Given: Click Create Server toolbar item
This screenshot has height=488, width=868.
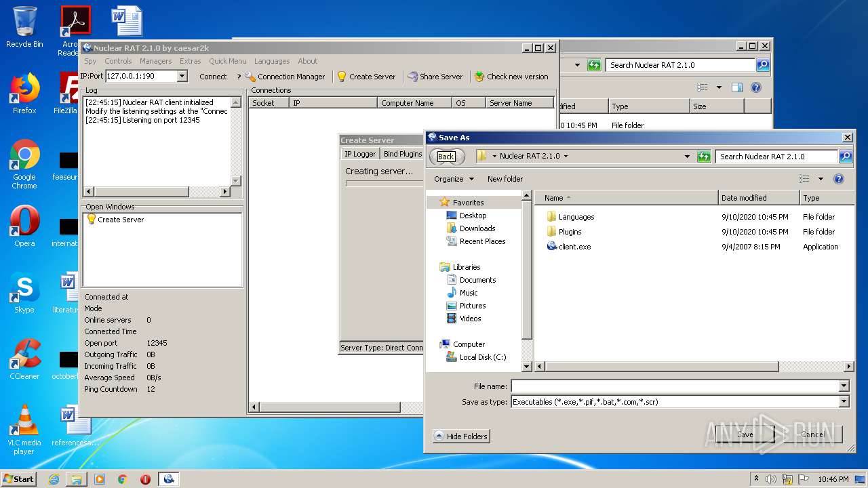Looking at the screenshot, I should coord(366,77).
